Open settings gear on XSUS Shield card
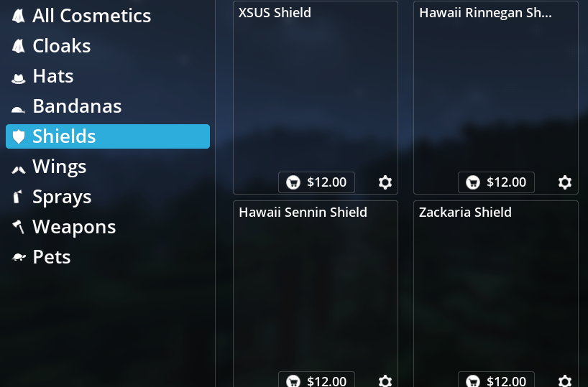Screen dimensions: 588x387 click(385, 182)
